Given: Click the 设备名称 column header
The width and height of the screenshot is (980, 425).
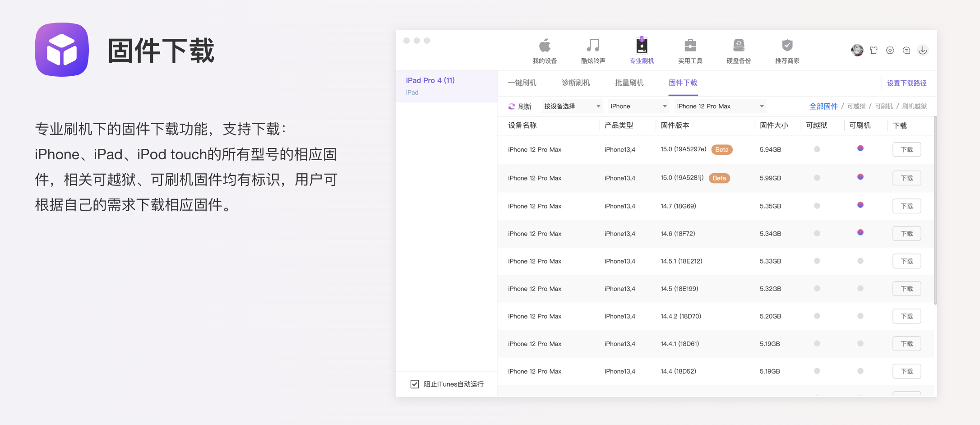Looking at the screenshot, I should (x=522, y=125).
